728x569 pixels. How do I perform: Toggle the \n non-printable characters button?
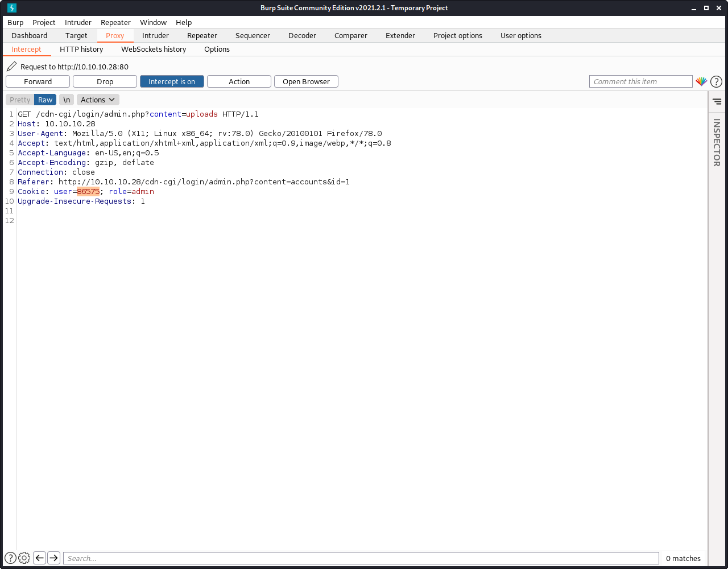(x=67, y=100)
